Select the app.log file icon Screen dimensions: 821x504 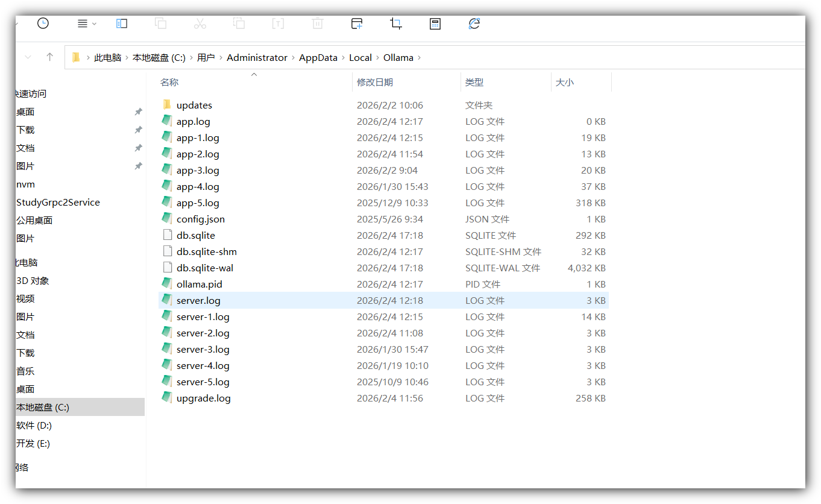(x=167, y=121)
